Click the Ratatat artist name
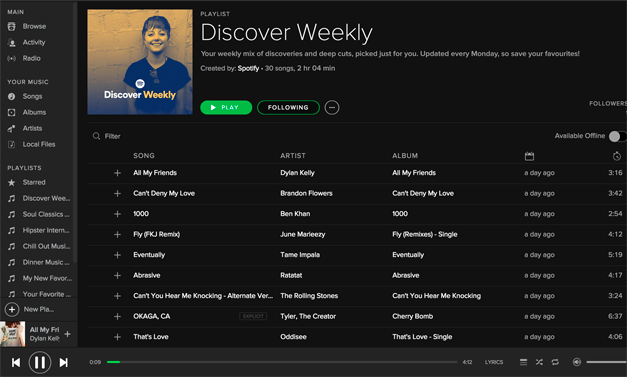Image resolution: width=627 pixels, height=377 pixels. (291, 275)
